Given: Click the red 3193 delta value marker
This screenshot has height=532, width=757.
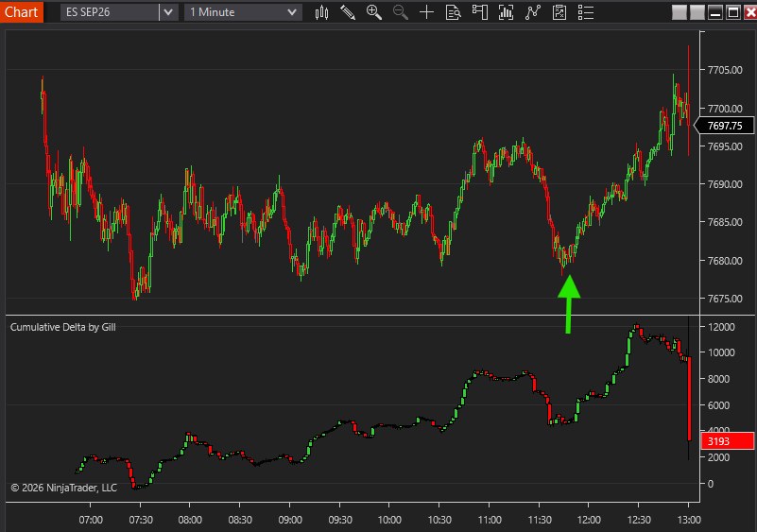Looking at the screenshot, I should (x=727, y=440).
